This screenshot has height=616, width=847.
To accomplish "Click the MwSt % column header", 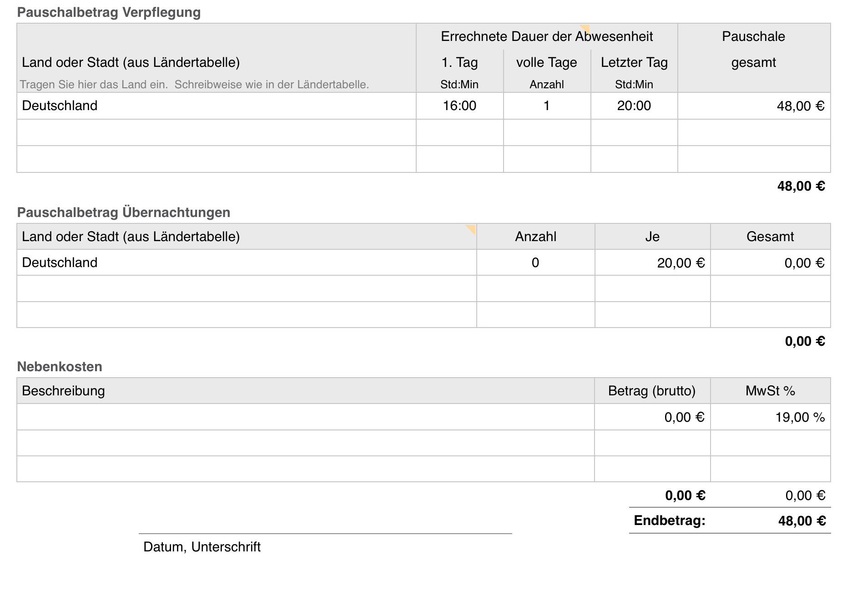I will (x=771, y=391).
